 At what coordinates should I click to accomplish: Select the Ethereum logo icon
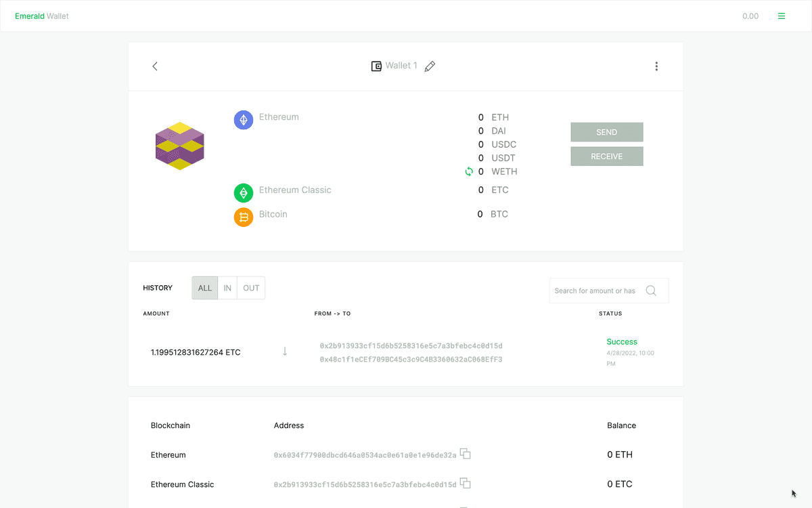coord(243,119)
